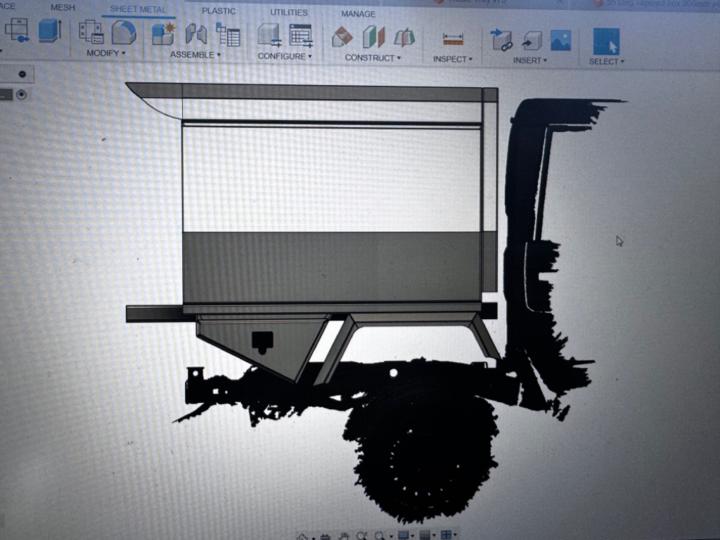Select the Midplane construct tool
Screen dimensions: 720x540
(x=405, y=38)
